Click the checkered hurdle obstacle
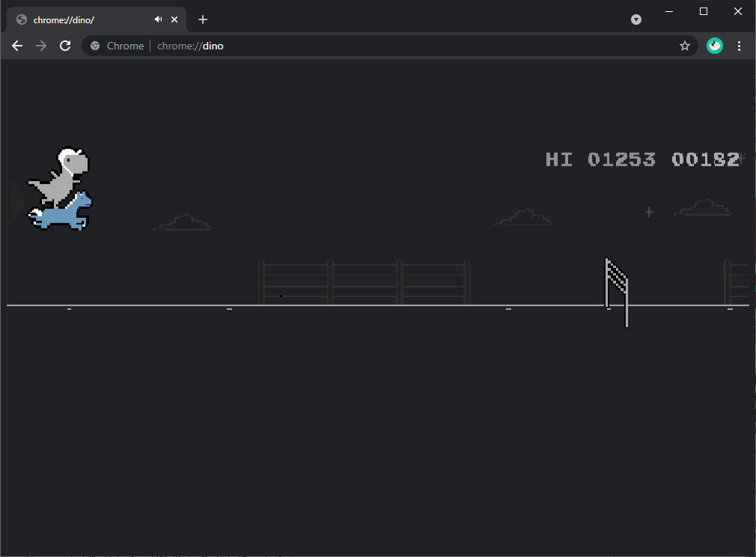 [616, 292]
